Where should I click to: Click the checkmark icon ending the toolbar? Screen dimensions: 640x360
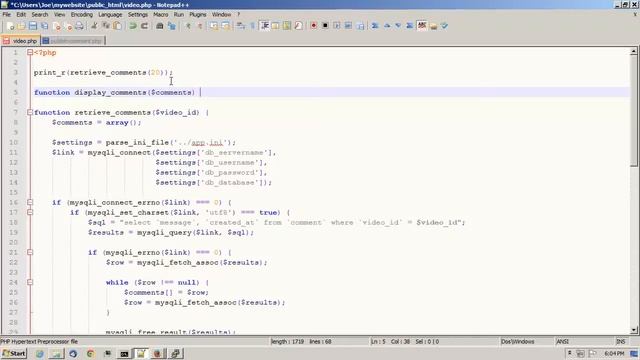[444, 26]
